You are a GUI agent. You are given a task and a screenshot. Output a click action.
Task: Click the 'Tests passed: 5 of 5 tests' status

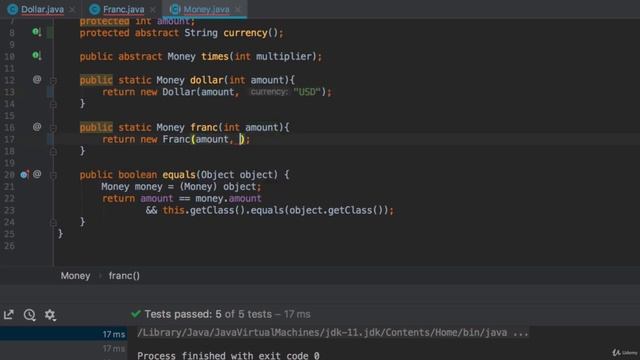[x=208, y=314]
